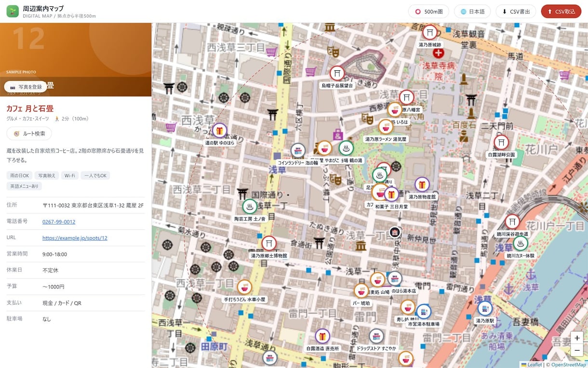588x368 pixels.
Task: Select the 烏帽子岳展望台 map marker
Action: (337, 73)
